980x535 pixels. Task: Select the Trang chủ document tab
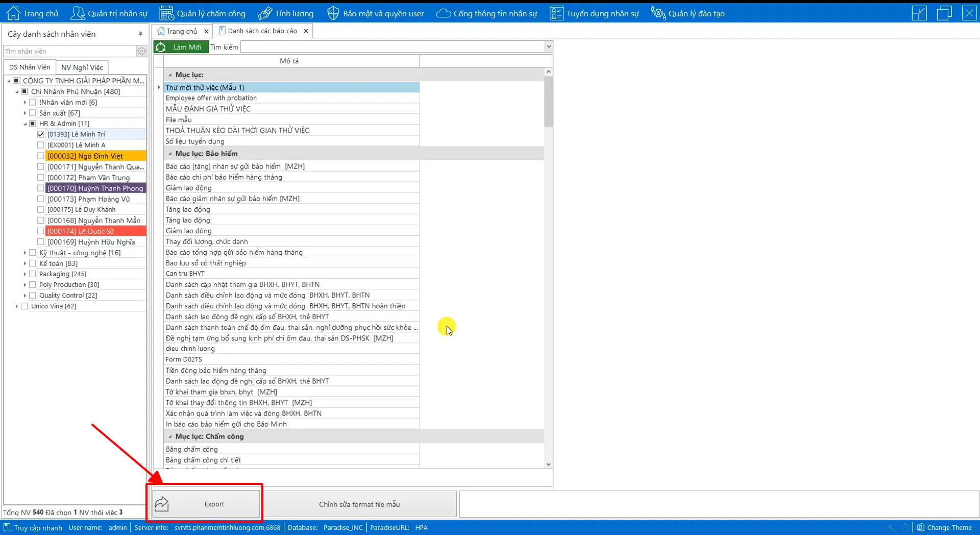[x=182, y=31]
